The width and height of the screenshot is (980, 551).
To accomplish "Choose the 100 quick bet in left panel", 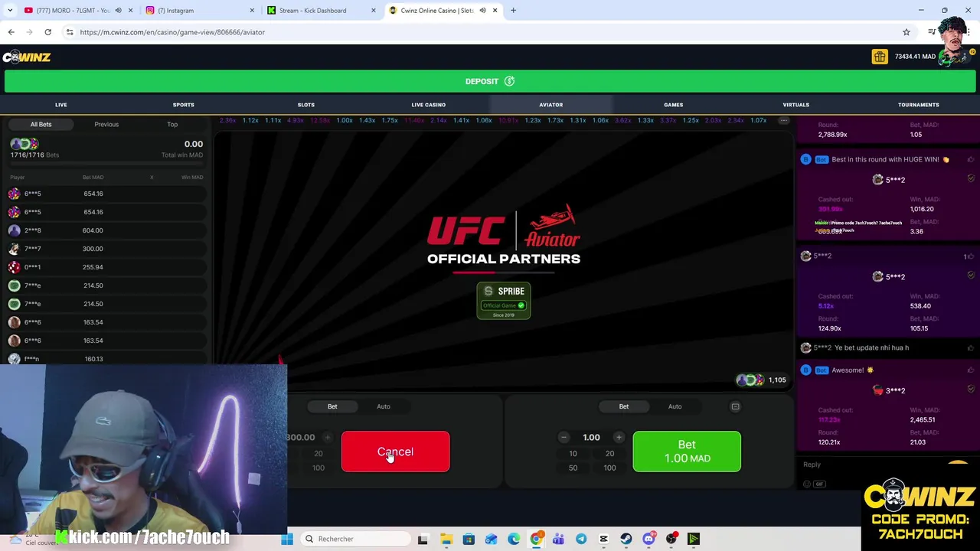I will (318, 468).
